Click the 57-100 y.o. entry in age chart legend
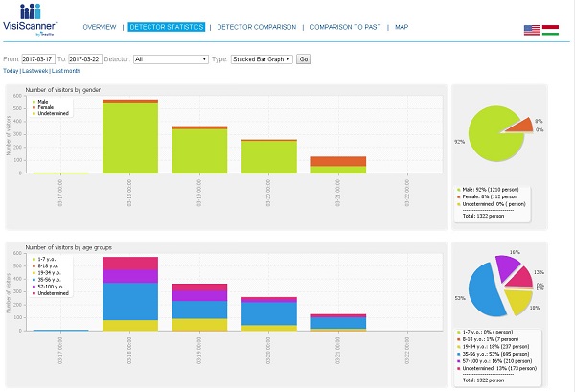This screenshot has width=575, height=392. point(48,287)
